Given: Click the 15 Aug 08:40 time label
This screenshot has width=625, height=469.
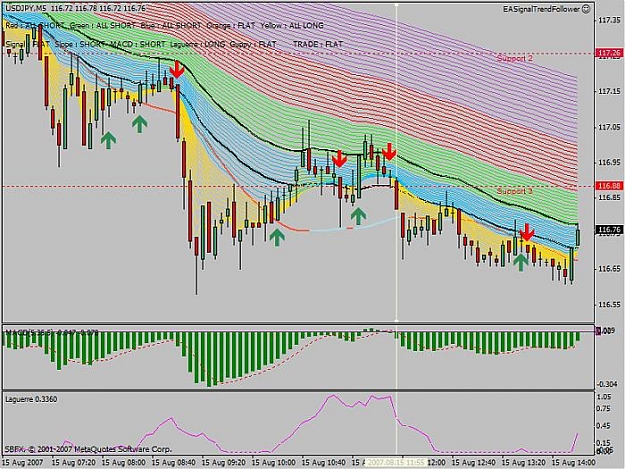Looking at the screenshot, I should click(174, 463).
